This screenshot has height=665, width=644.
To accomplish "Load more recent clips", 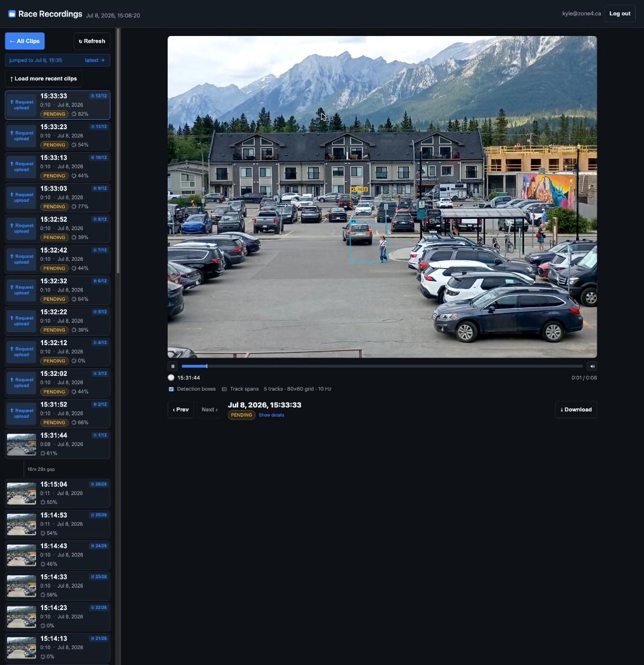I will click(44, 78).
